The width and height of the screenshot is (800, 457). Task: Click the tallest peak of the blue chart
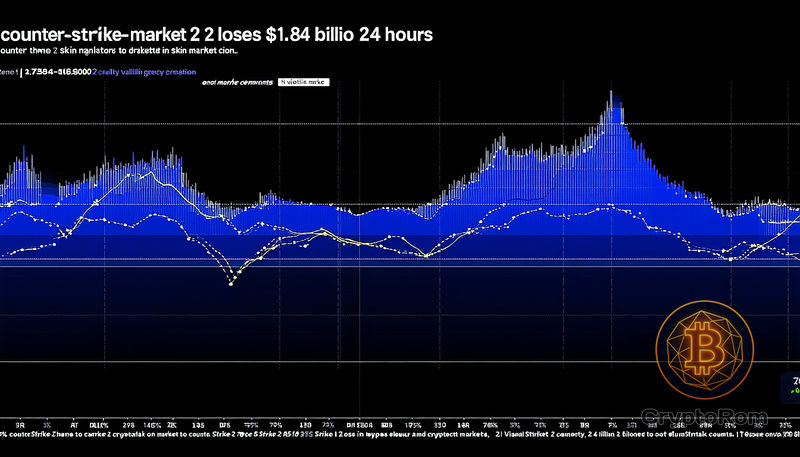click(x=611, y=94)
